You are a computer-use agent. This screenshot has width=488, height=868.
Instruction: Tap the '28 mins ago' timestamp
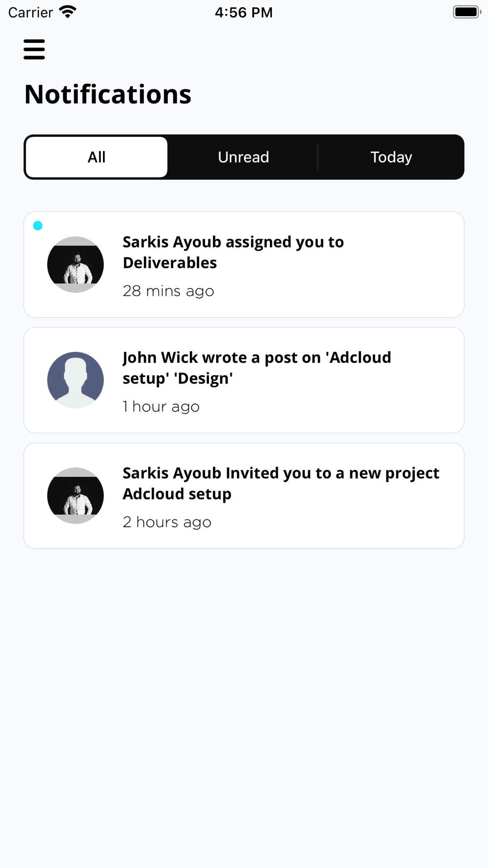[168, 291]
